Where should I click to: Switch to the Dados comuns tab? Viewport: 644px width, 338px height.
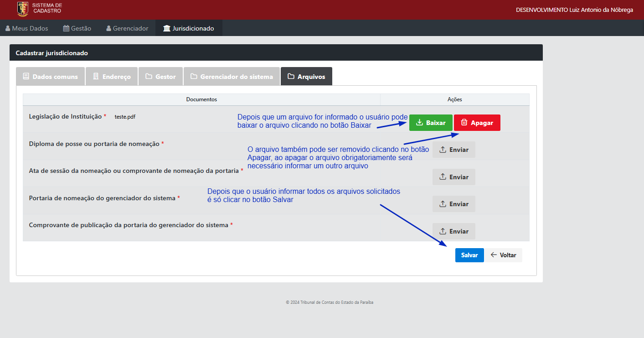[50, 76]
